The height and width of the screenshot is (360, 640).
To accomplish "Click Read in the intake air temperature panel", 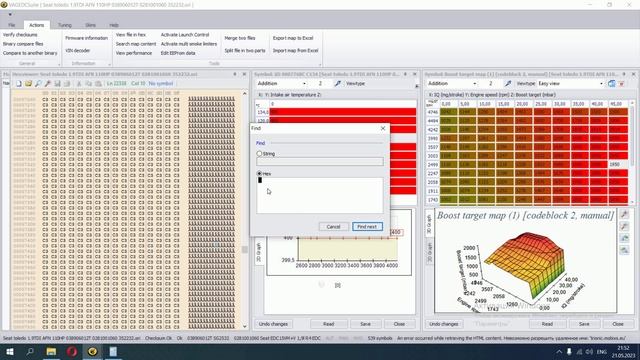I will point(329,324).
